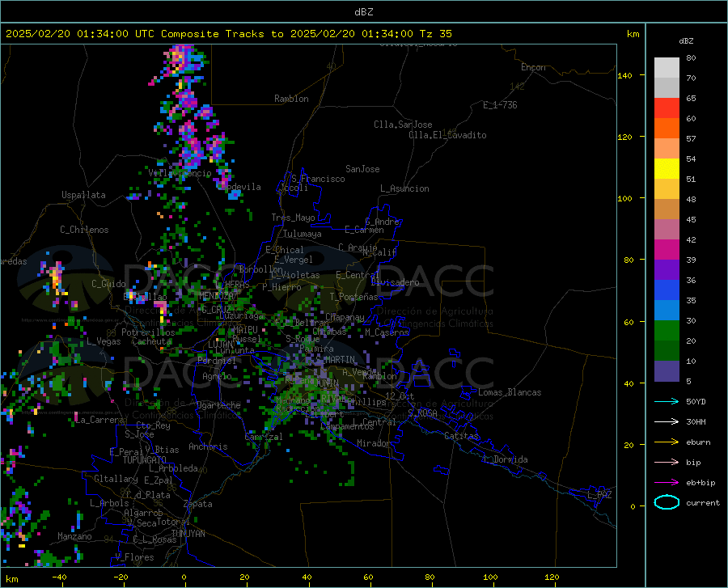Click the yellow eburn arrow icon
The width and height of the screenshot is (728, 588).
(667, 442)
